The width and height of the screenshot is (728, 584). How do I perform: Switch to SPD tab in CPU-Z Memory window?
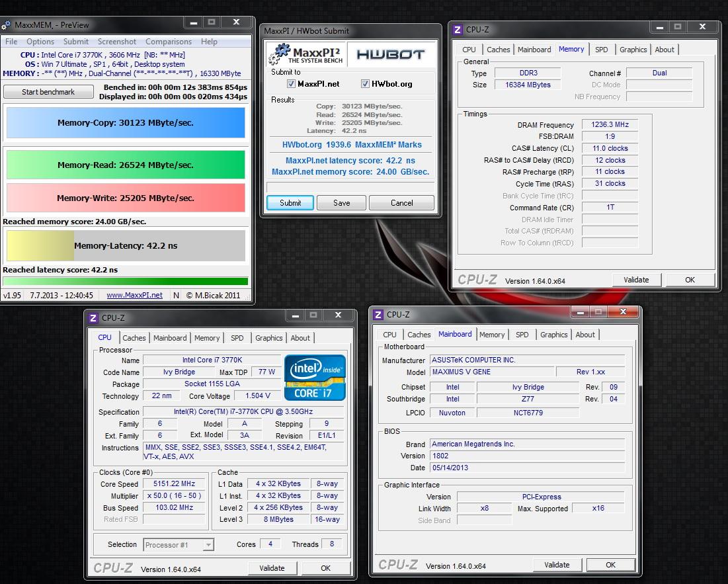tap(601, 50)
